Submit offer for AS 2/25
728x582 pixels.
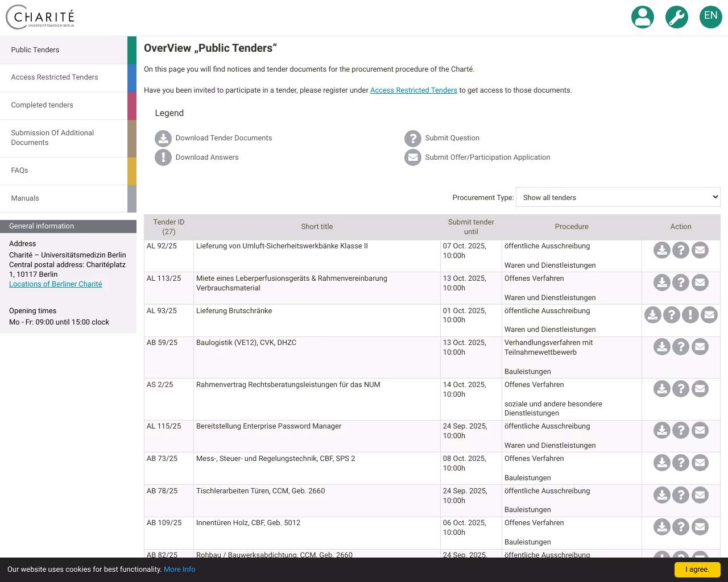pyautogui.click(x=700, y=389)
